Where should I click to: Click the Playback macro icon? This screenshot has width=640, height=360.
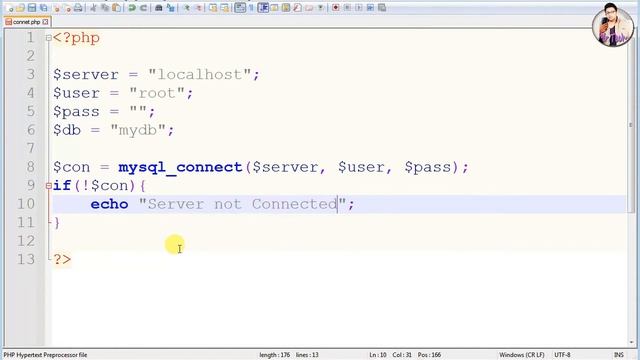(x=359, y=8)
